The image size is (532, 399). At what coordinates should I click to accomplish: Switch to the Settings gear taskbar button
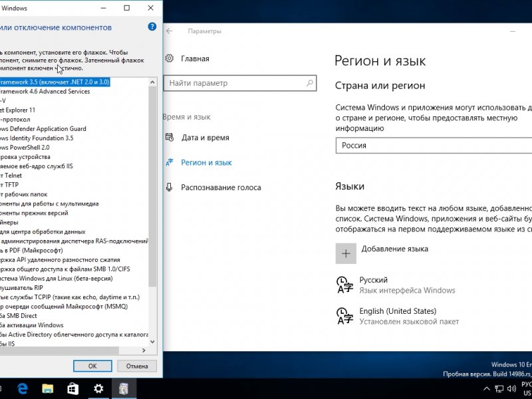click(x=98, y=388)
